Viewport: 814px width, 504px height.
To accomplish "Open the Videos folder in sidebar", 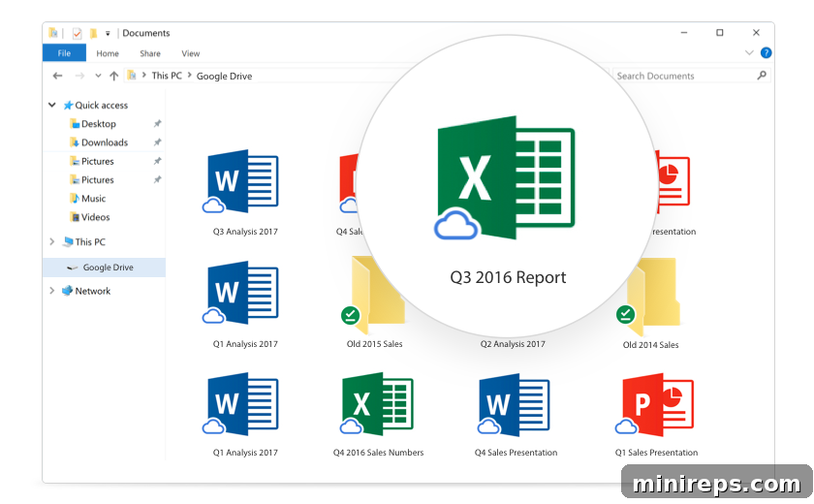I will coord(89,217).
